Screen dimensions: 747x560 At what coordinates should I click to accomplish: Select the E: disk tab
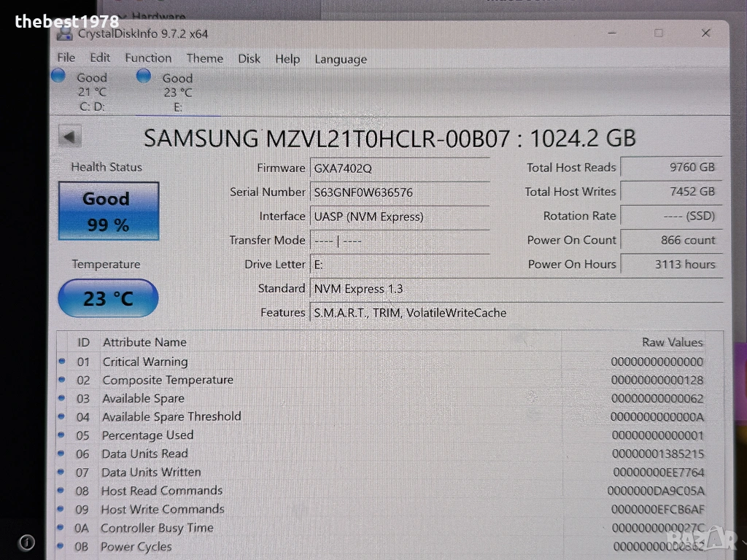point(177,93)
